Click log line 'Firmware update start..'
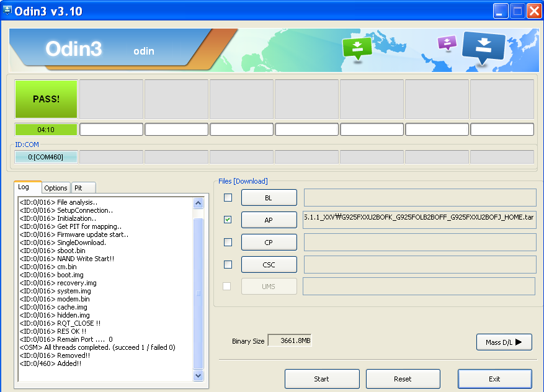Image resolution: width=544 pixels, height=392 pixels. pyautogui.click(x=74, y=234)
